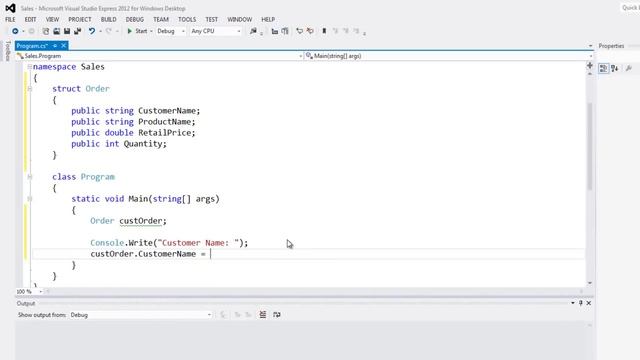Image resolution: width=640 pixels, height=360 pixels.
Task: Open the Any CPU platform dropdown
Action: 216,31
